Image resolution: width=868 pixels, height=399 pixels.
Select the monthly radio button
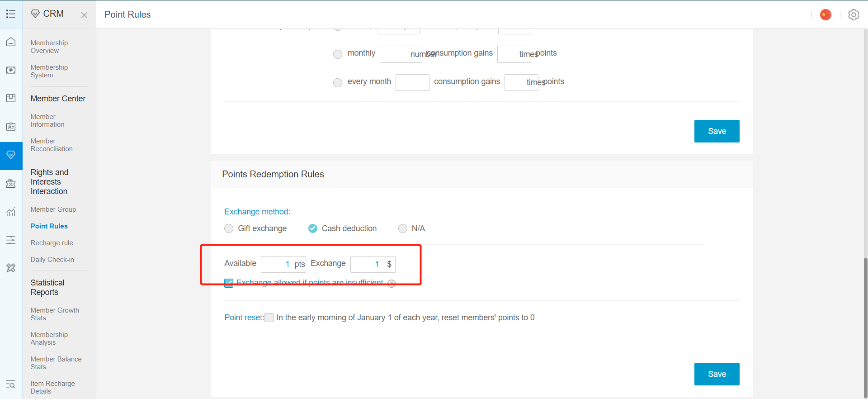338,54
